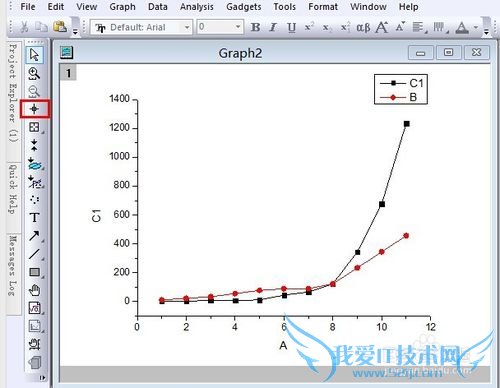
Task: Click the A X-axis title
Action: 283,346
